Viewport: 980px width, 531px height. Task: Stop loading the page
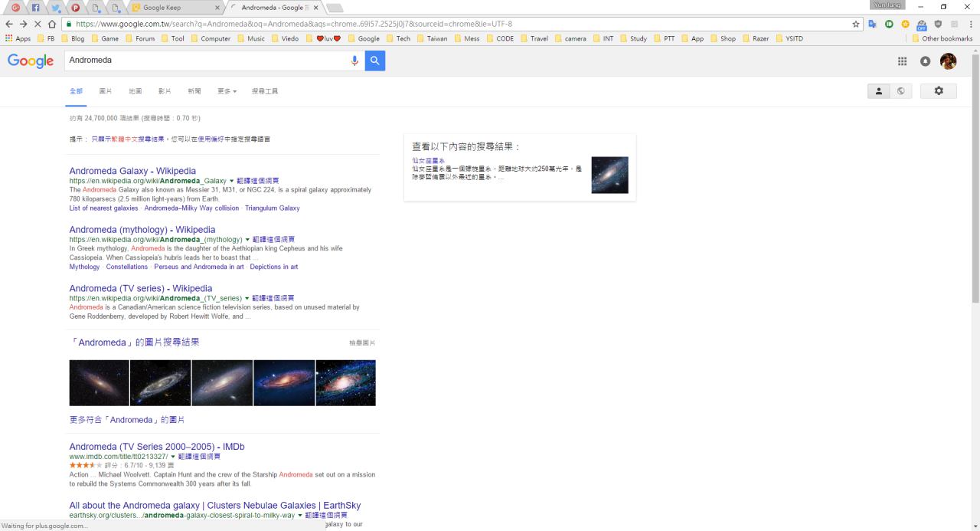pos(38,24)
